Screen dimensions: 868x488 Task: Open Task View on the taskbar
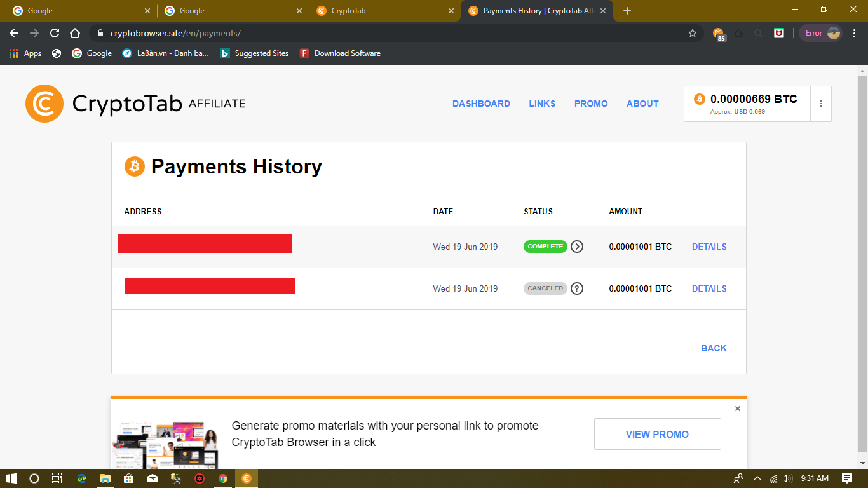coord(57,478)
